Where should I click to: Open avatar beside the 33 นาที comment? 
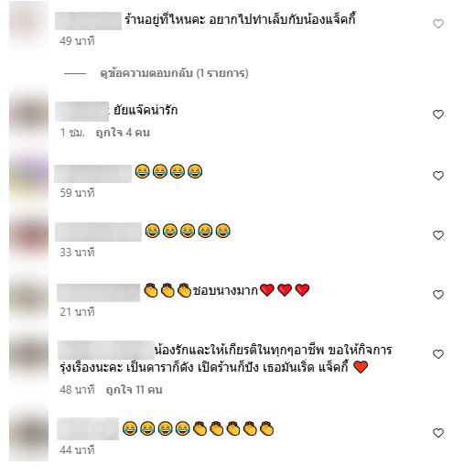tap(28, 236)
